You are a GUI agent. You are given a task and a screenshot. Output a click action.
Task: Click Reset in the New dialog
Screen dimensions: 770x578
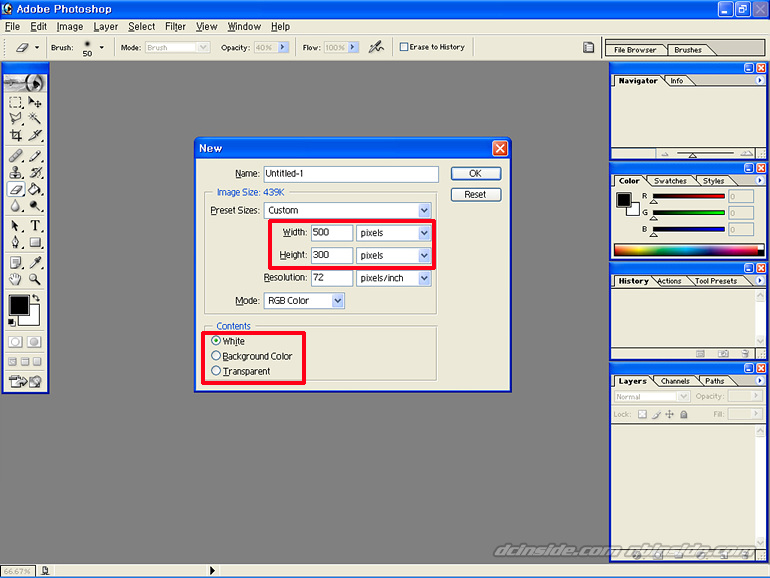pos(475,194)
